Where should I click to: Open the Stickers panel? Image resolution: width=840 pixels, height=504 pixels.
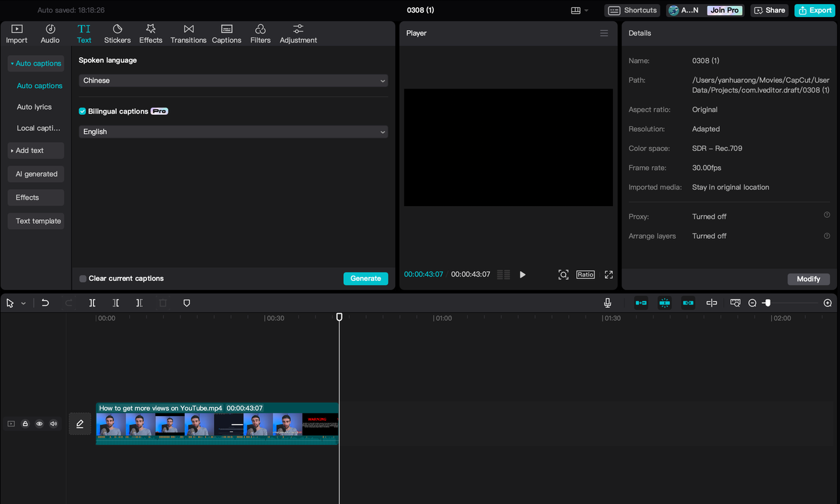pyautogui.click(x=117, y=33)
